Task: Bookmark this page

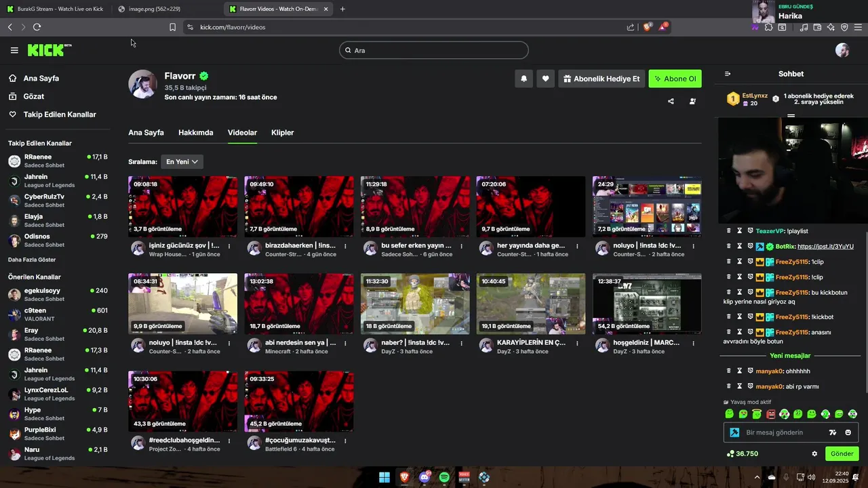Action: tap(172, 27)
